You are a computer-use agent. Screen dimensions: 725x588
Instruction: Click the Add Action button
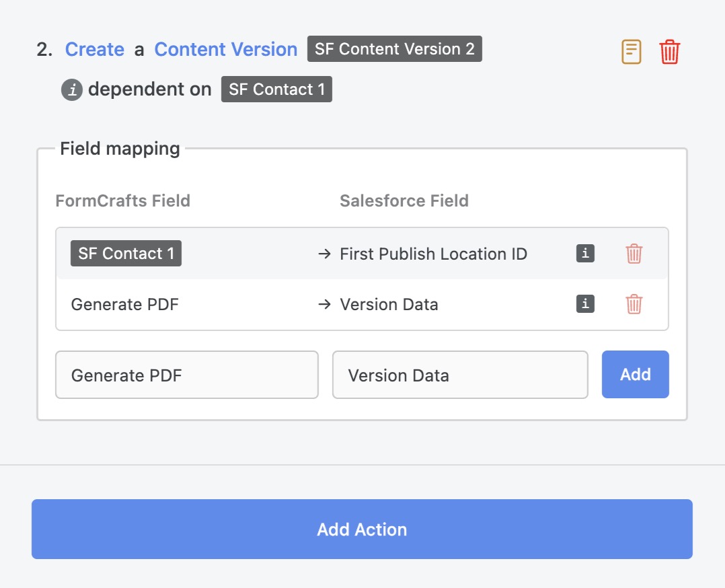click(362, 529)
